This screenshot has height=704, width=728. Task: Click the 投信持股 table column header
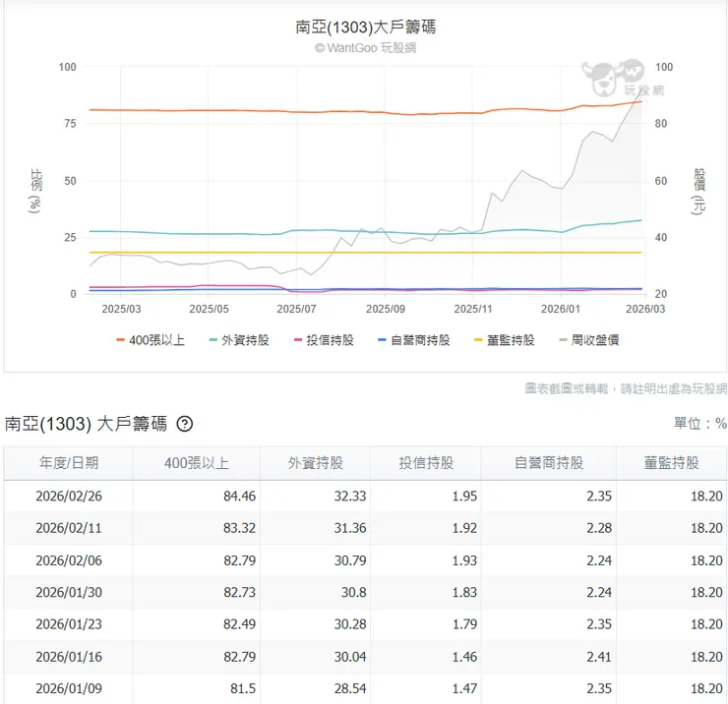tap(426, 463)
